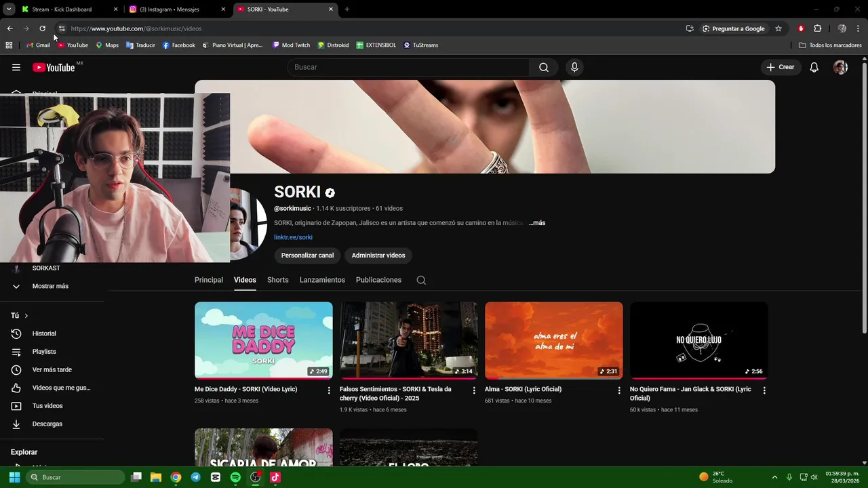Viewport: 868px width, 488px height.
Task: Show hidden system tray icons chevron
Action: (774, 477)
